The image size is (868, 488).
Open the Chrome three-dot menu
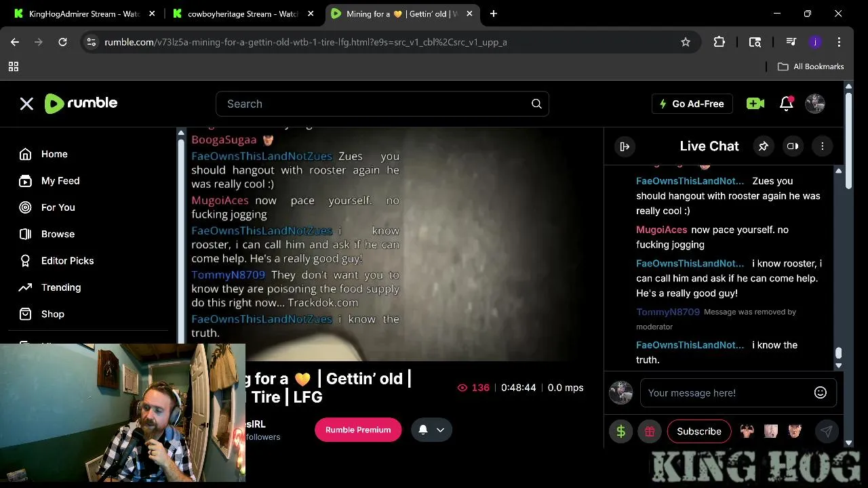click(x=840, y=42)
